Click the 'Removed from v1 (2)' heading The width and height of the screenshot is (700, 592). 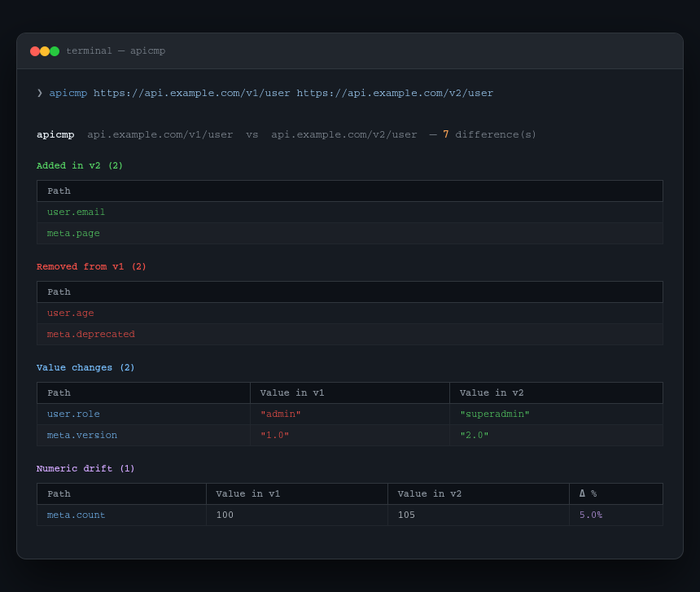(91, 266)
